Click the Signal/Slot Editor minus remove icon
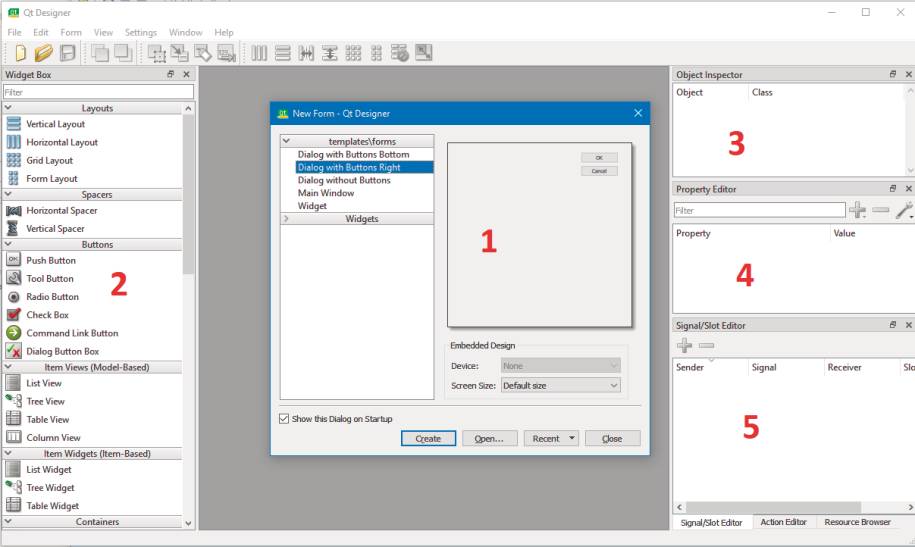 point(707,346)
